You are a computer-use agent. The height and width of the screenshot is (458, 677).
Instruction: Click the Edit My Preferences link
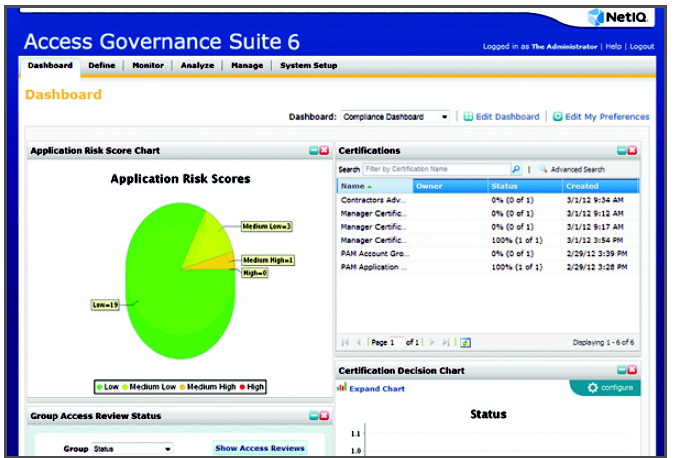[x=607, y=117]
